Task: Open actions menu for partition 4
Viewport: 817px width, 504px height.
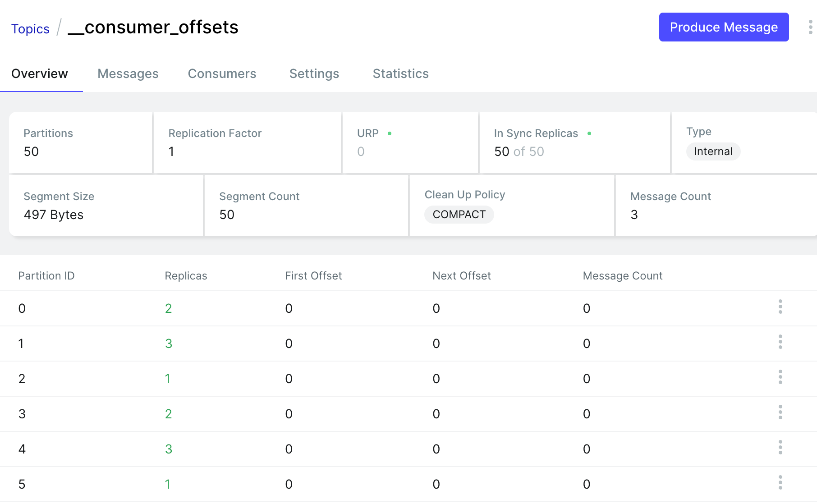Action: tap(780, 448)
